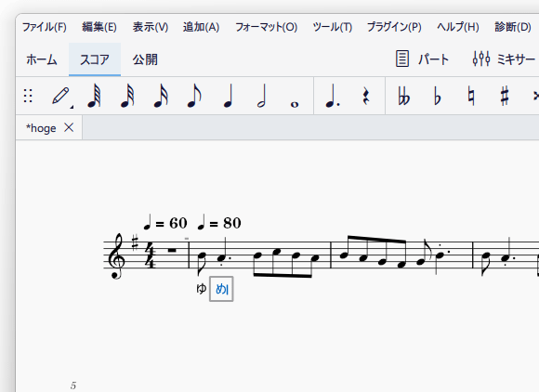Toggle the double flat accidental
This screenshot has width=539, height=392.
point(404,96)
